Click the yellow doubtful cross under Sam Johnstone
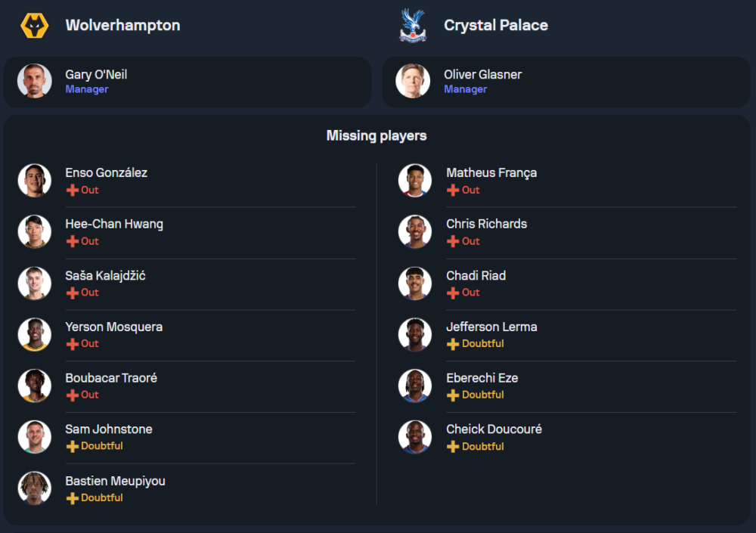 pos(73,446)
